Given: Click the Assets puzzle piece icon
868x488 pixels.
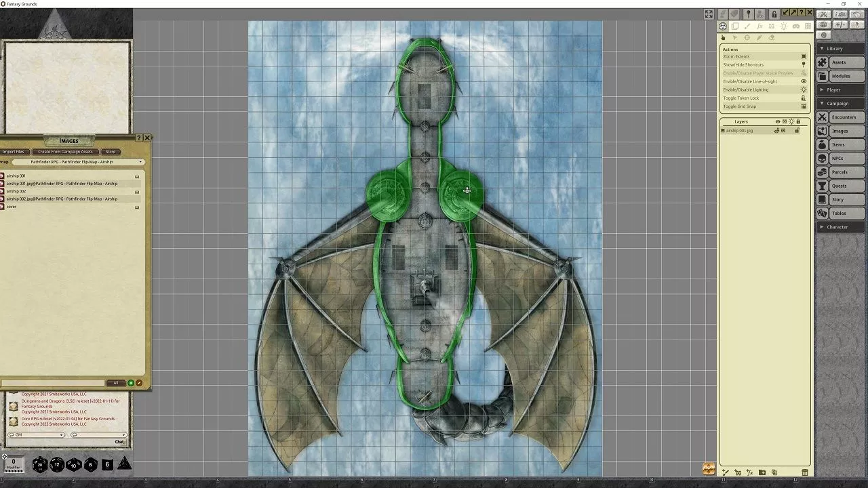Looking at the screenshot, I should [823, 62].
